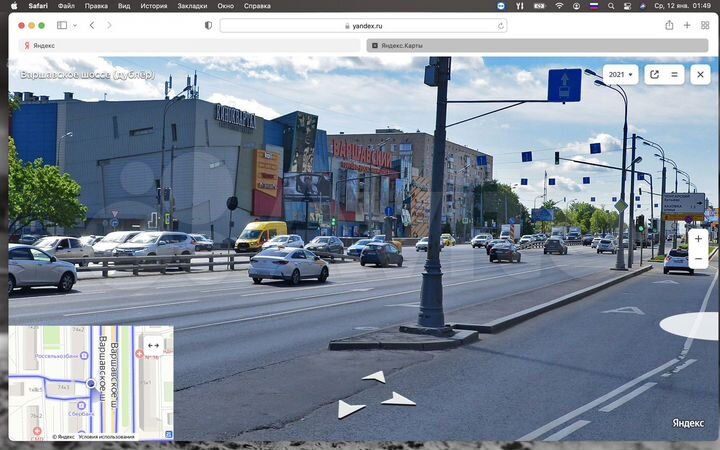This screenshot has width=720, height=450.
Task: Open the panorama year 2021 dropdown
Action: (x=620, y=74)
